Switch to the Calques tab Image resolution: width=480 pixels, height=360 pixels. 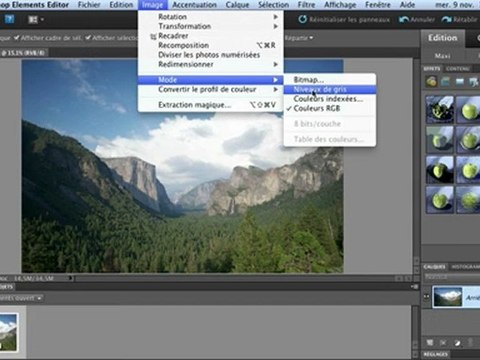pos(434,267)
